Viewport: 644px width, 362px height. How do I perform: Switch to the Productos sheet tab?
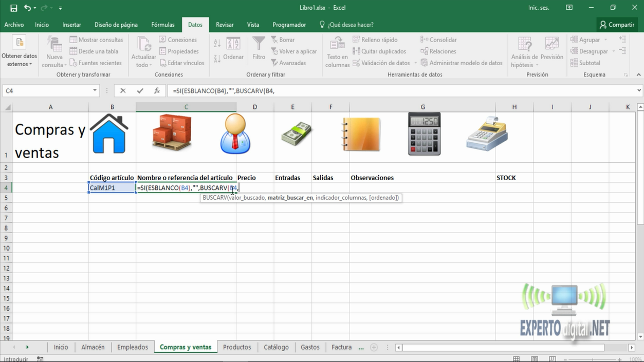(x=237, y=347)
